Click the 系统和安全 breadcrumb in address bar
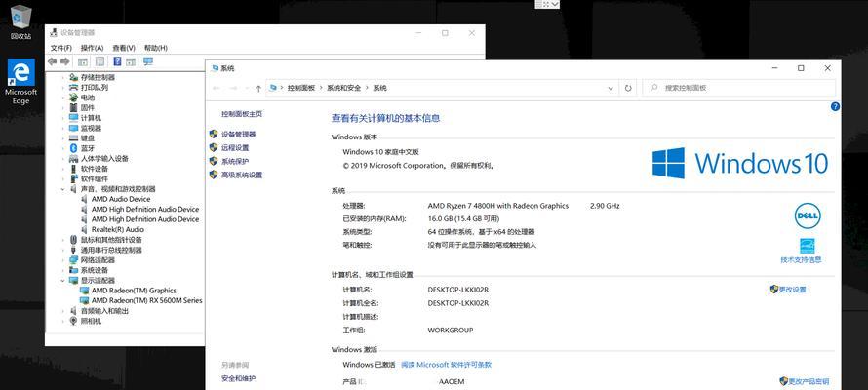 pyautogui.click(x=343, y=88)
